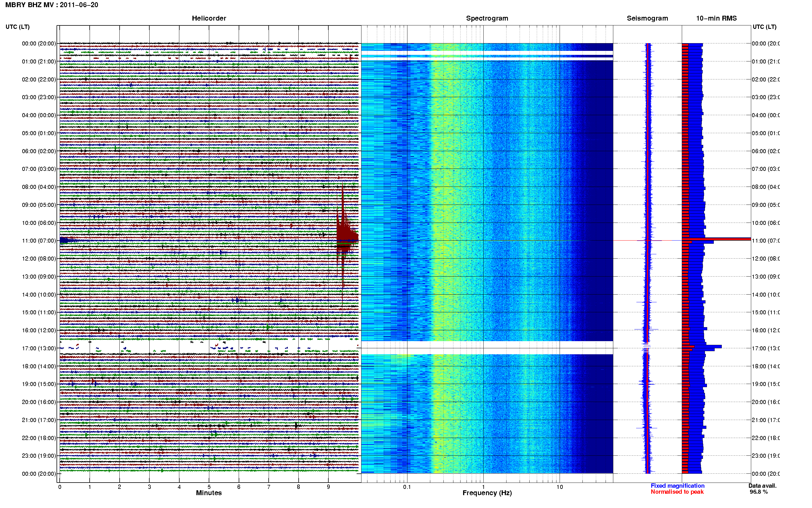Click the left time label '16:00 (12:00)'
The width and height of the screenshot is (812, 508).
[39, 330]
